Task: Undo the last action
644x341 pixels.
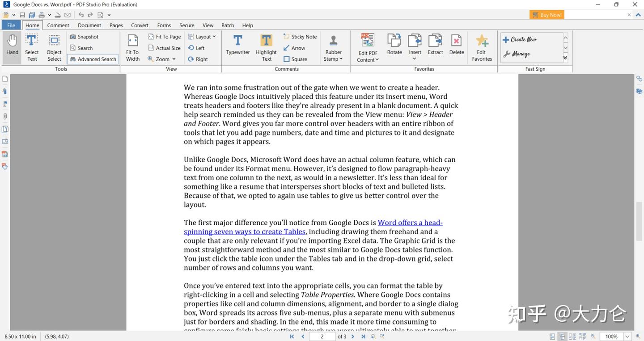Action: [81, 15]
